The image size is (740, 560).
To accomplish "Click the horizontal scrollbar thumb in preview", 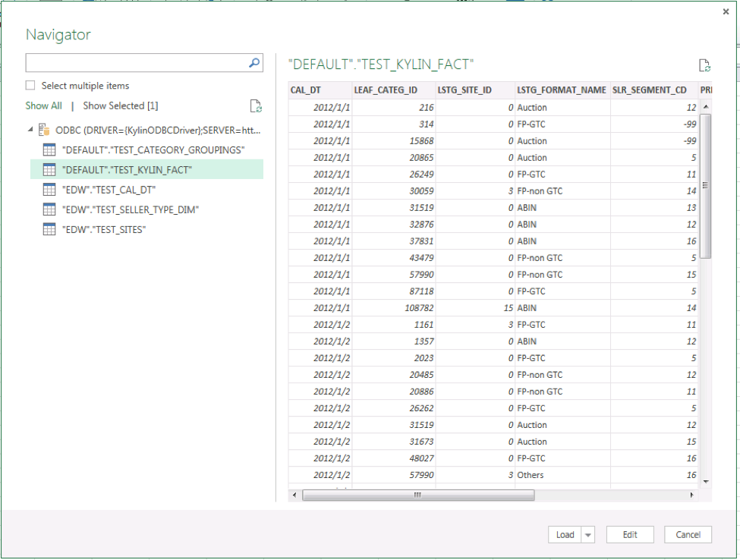I will [417, 495].
